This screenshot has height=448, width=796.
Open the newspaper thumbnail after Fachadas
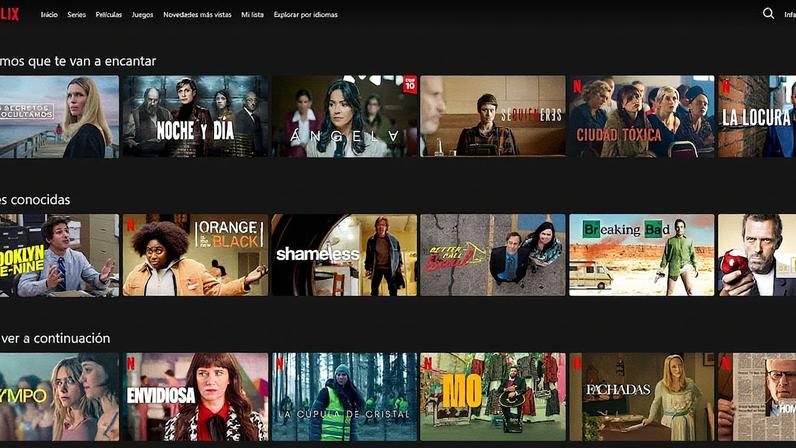pos(757,397)
